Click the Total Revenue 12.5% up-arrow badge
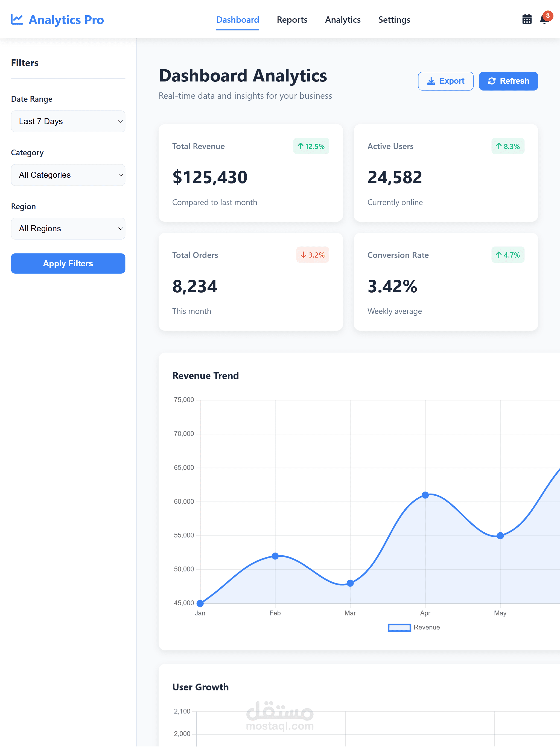 coord(311,146)
